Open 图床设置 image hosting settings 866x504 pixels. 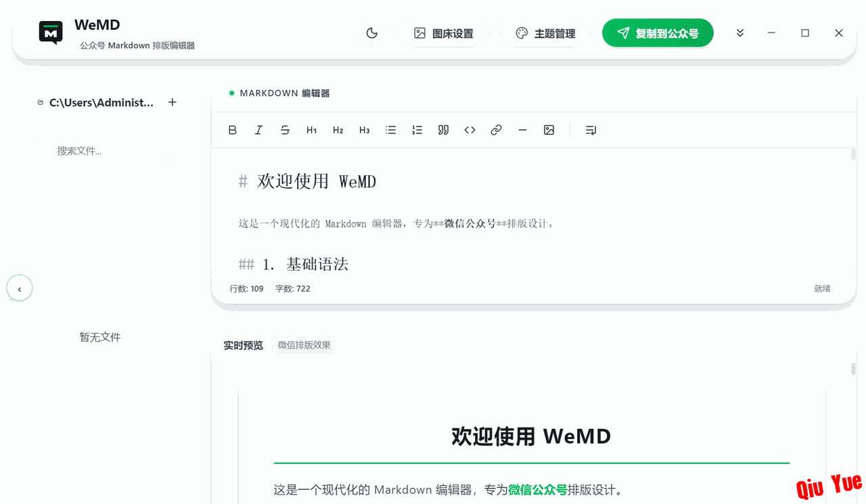coord(444,33)
